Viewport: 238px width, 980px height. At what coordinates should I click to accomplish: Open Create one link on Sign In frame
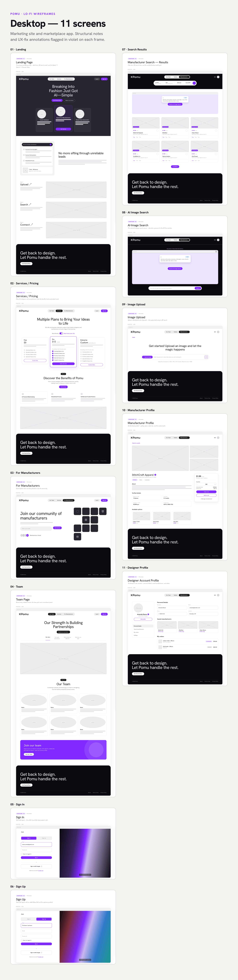pos(41,871)
